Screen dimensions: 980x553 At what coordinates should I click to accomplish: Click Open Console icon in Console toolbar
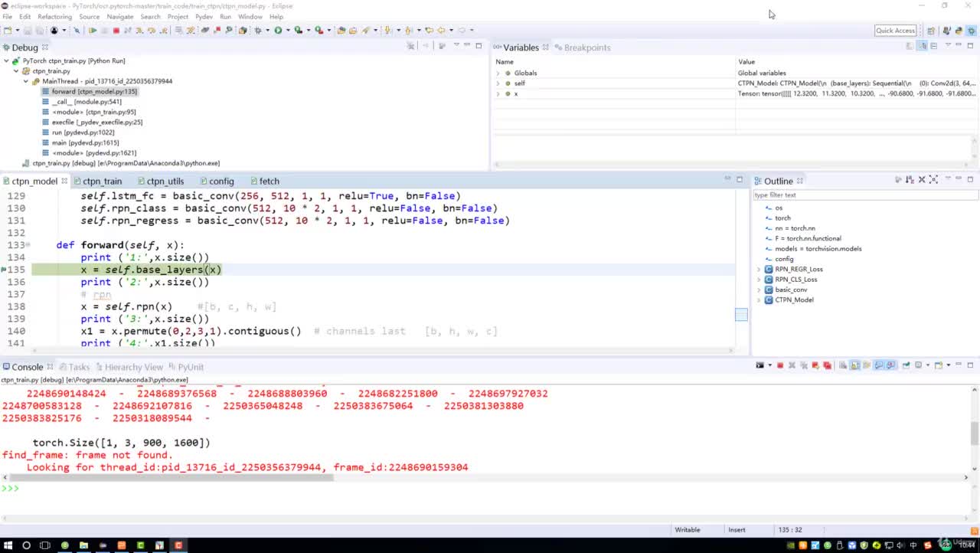[938, 365]
